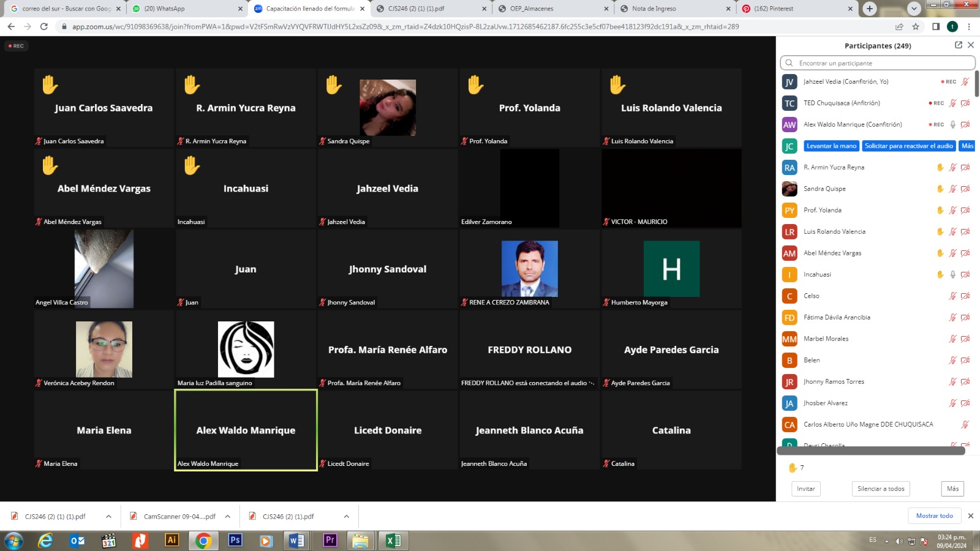
Task: Open a new browser tab
Action: click(x=870, y=9)
